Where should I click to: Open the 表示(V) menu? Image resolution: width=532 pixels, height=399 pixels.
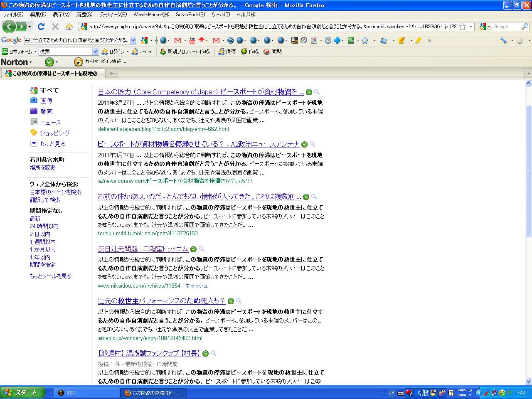point(61,15)
